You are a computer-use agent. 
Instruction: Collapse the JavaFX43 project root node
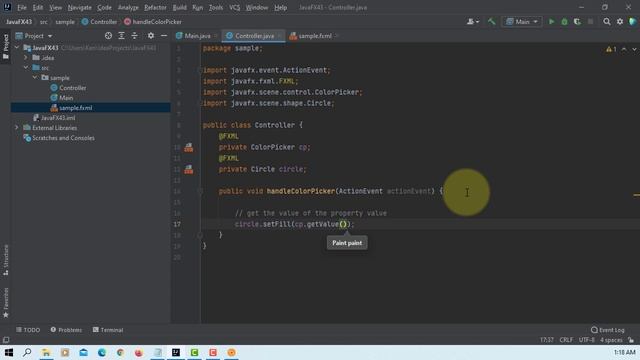click(x=17, y=48)
